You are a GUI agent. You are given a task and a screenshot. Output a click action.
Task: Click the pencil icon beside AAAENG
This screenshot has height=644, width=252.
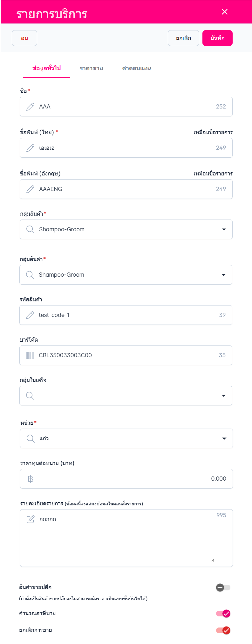point(30,189)
